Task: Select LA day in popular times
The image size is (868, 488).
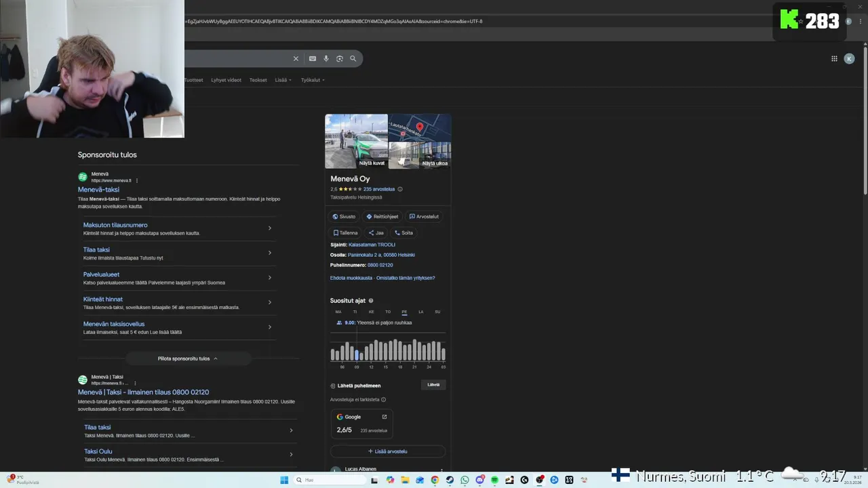Action: coord(420,312)
